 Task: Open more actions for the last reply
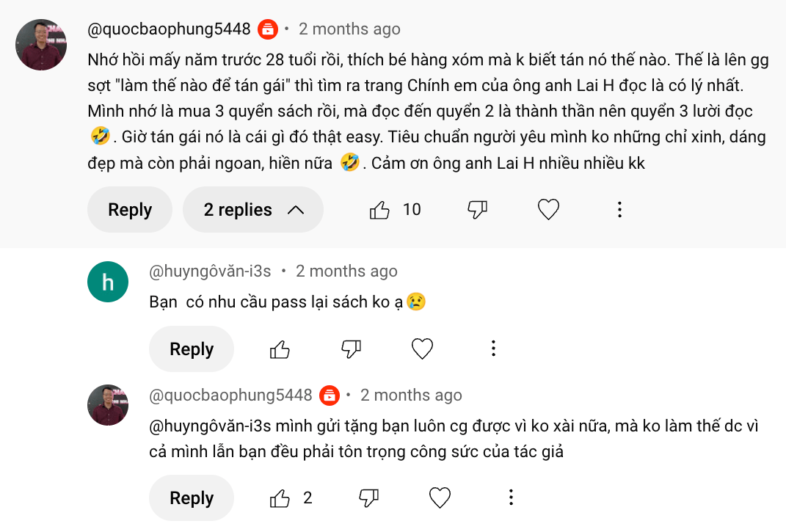point(511,499)
